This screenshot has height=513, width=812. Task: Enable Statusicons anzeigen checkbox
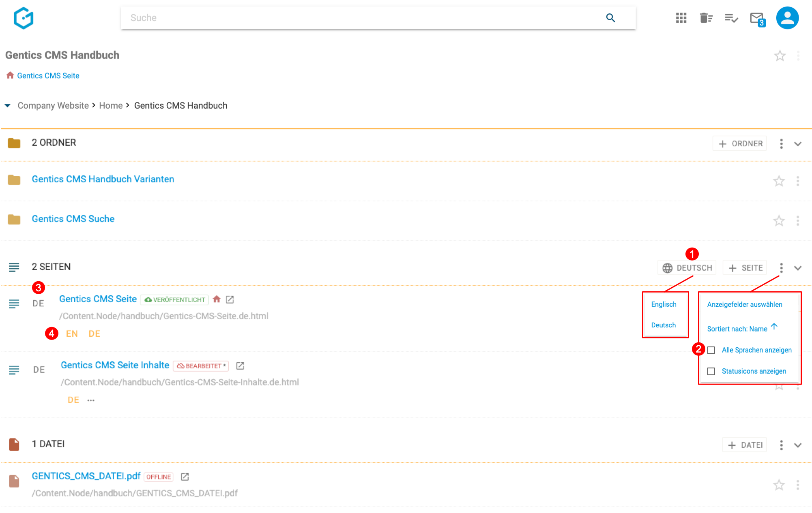coord(711,371)
